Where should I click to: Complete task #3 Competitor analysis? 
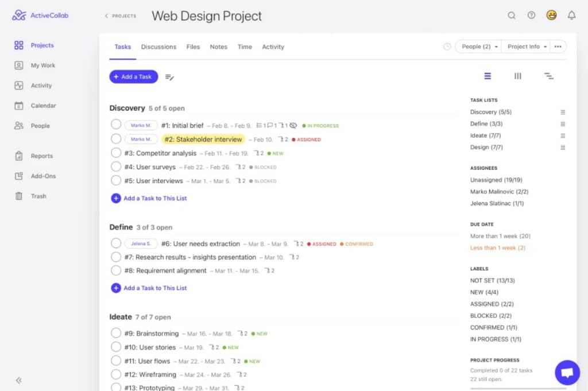pos(116,153)
